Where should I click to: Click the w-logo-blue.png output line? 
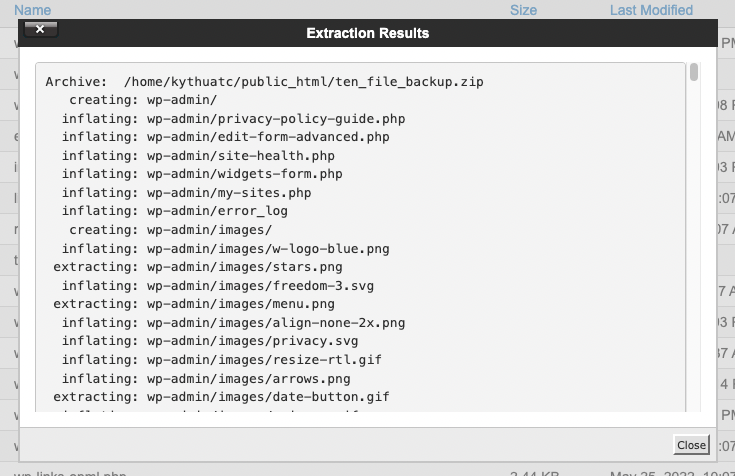pyautogui.click(x=225, y=249)
